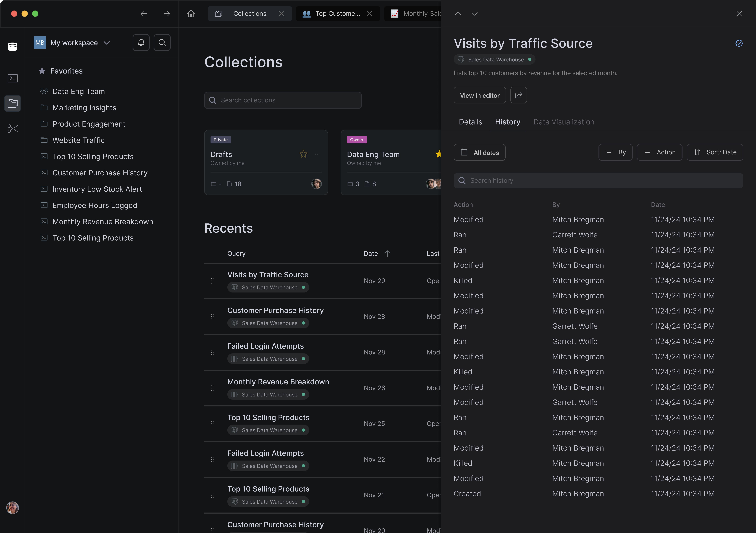The image size is (756, 533).
Task: Click View in editor button
Action: click(479, 95)
